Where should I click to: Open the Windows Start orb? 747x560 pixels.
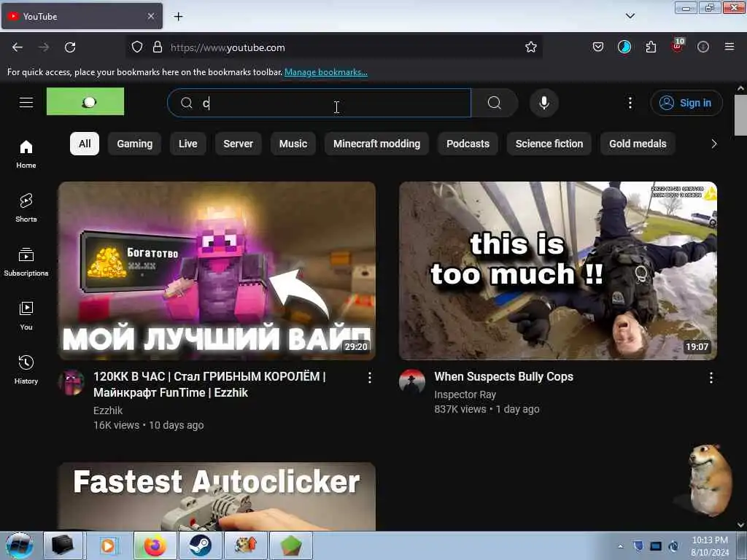tap(20, 545)
